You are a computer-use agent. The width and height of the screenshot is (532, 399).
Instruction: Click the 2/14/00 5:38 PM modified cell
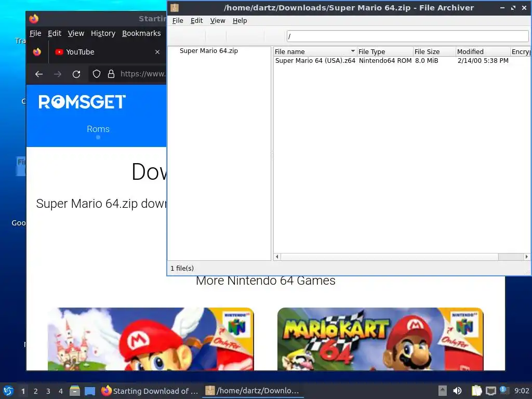pos(483,61)
